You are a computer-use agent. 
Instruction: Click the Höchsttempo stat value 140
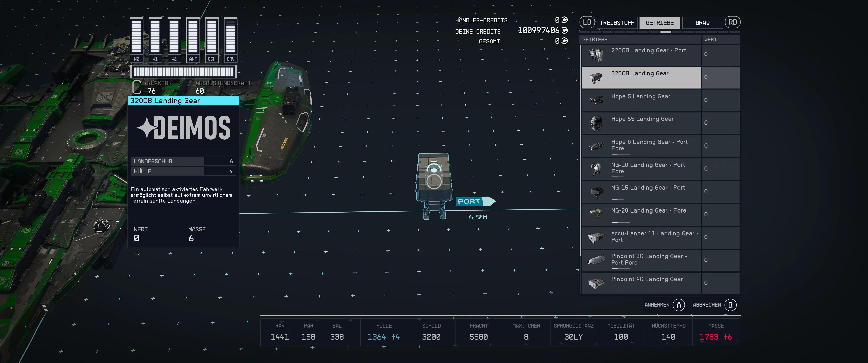[x=668, y=337]
